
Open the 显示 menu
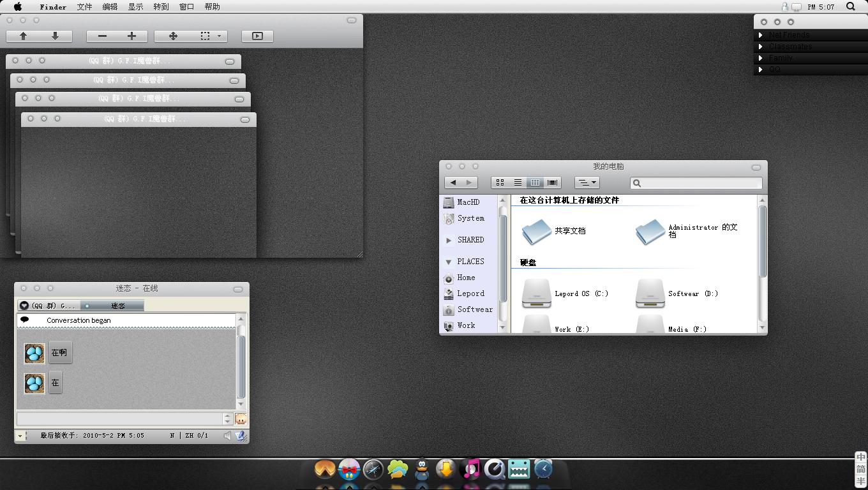click(x=135, y=7)
